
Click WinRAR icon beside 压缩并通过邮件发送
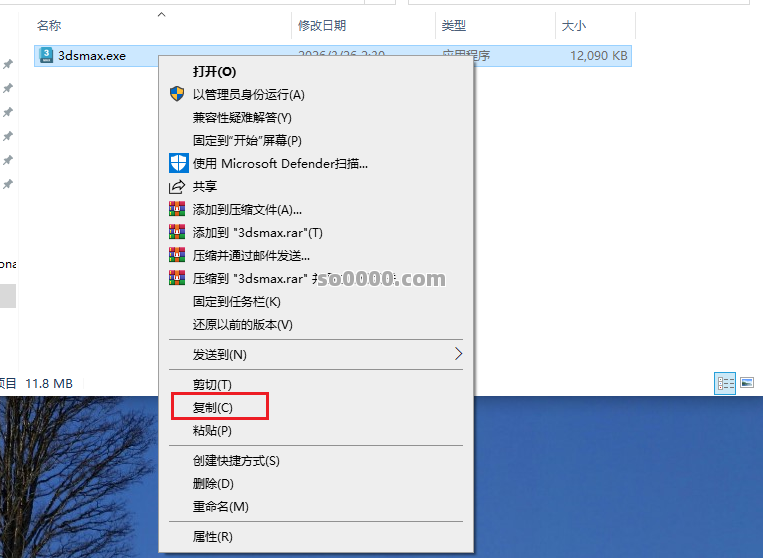click(x=177, y=255)
